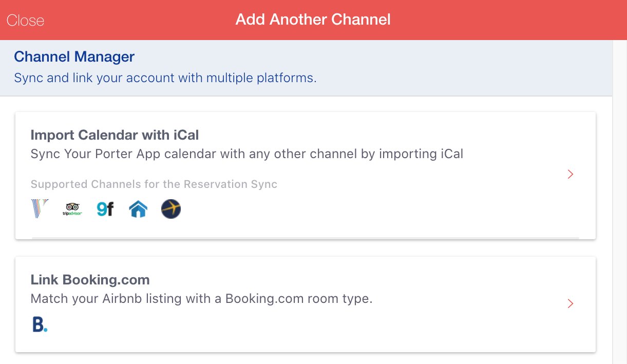Click the blue house channel icon
The image size is (627, 364).
coord(138,209)
